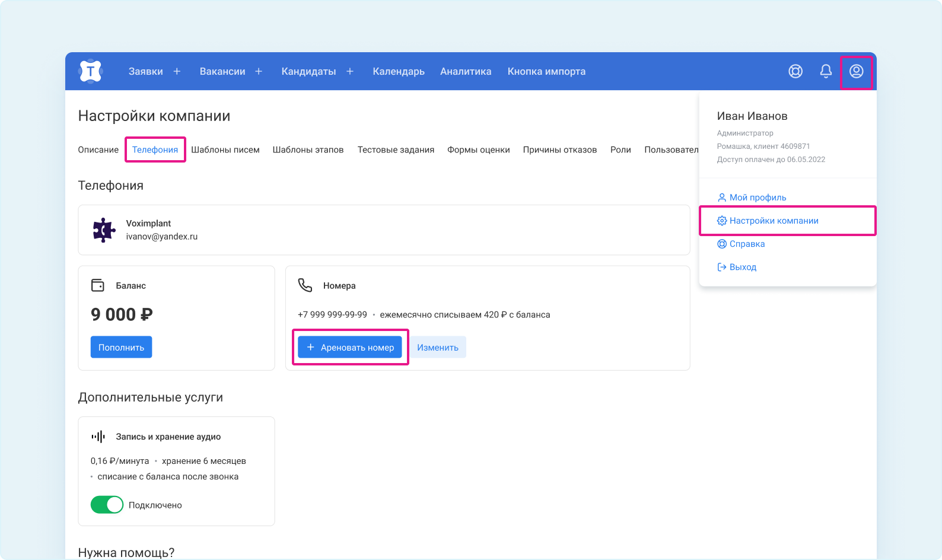Add a candidate via plus next to Кандидаты
The height and width of the screenshot is (560, 942).
pyautogui.click(x=350, y=71)
